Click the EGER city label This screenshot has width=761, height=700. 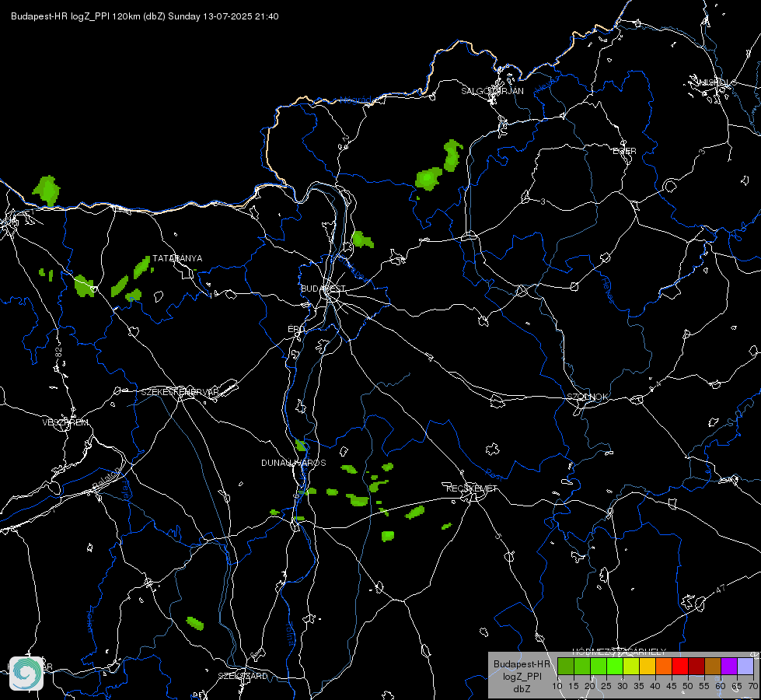624,151
